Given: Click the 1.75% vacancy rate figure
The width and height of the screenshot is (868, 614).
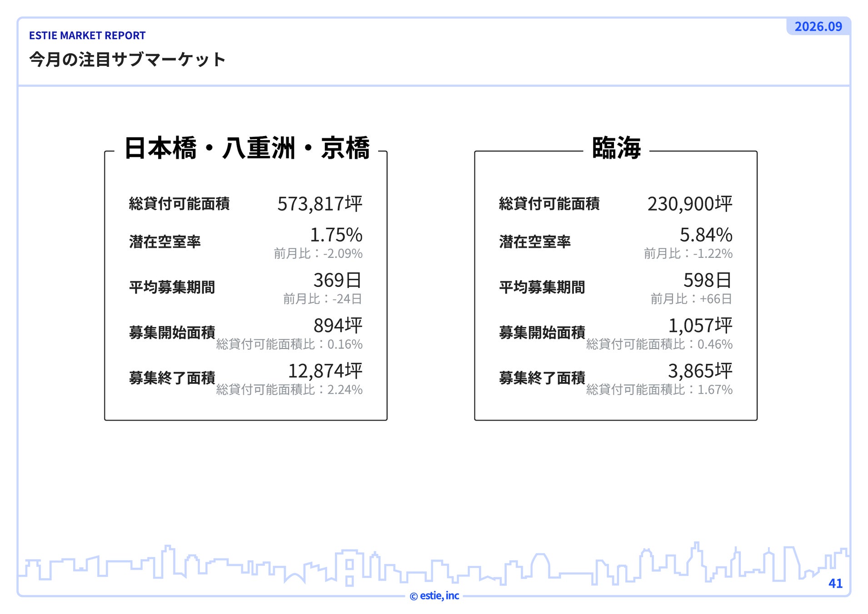Looking at the screenshot, I should [336, 235].
